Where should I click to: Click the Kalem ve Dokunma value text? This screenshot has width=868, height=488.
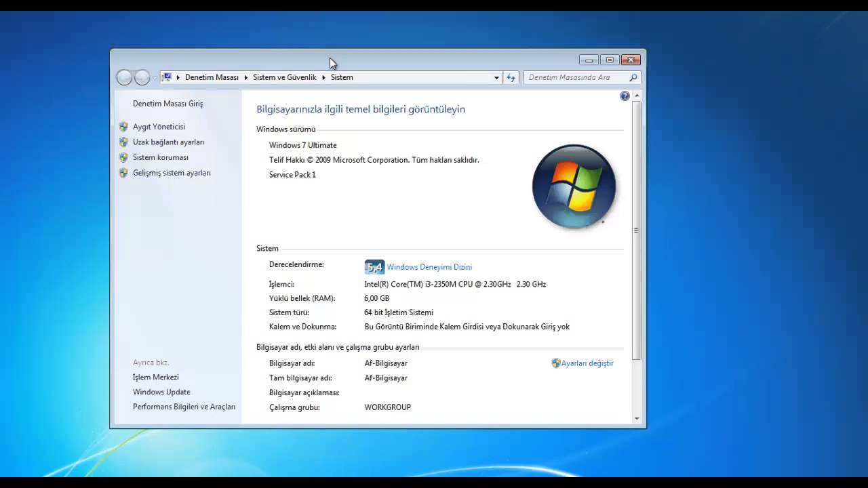[467, 327]
